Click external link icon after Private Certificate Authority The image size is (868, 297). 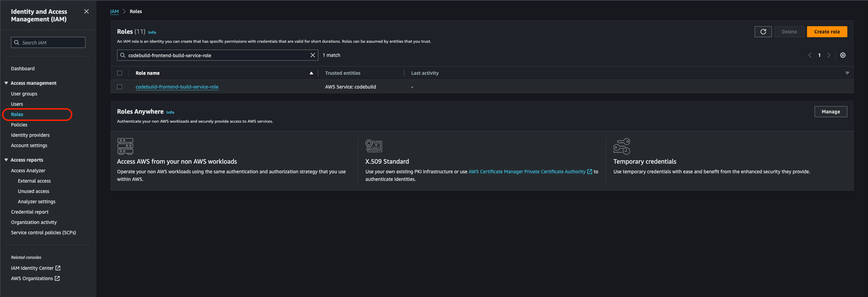click(590, 172)
